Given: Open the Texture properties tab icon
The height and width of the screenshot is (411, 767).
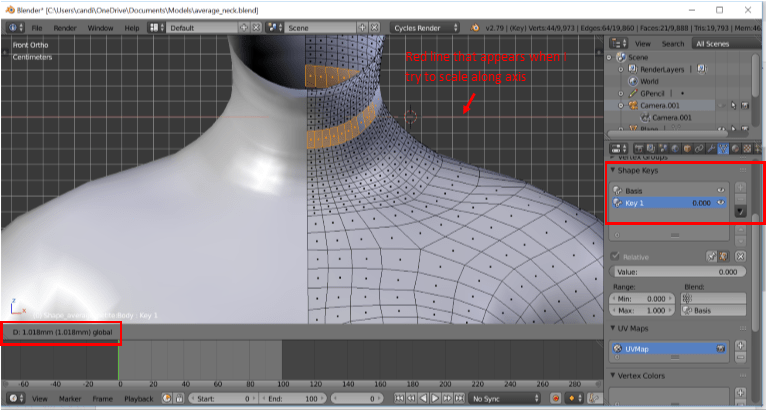Looking at the screenshot, I should point(747,148).
